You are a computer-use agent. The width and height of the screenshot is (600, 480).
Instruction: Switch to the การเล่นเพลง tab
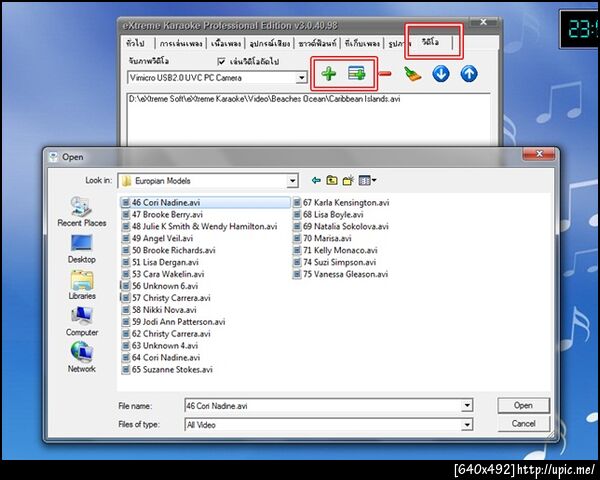click(x=181, y=43)
